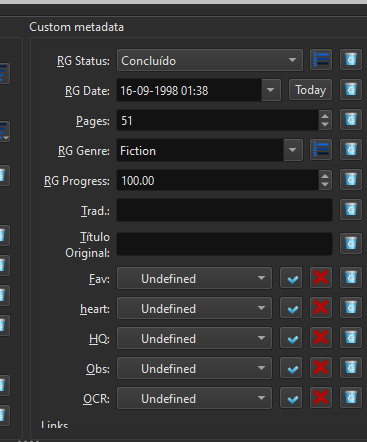Set heart to Yes with the checkmark
The height and width of the screenshot is (442, 367).
pyautogui.click(x=291, y=308)
